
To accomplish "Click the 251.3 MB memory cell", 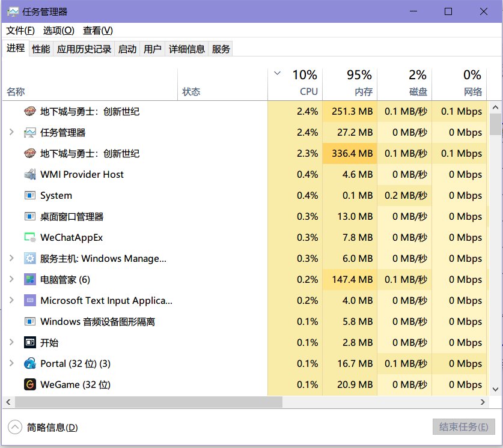I will 350,112.
